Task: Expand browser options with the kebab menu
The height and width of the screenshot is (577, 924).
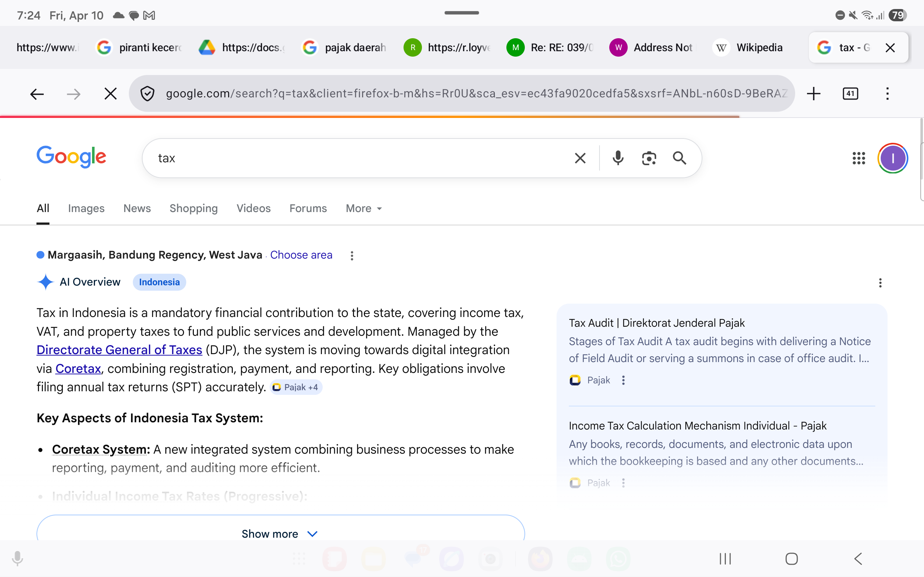Action: pyautogui.click(x=887, y=93)
